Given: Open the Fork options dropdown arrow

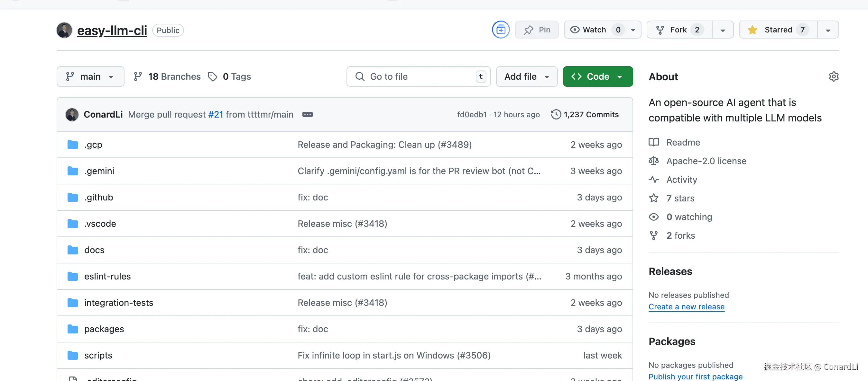Looking at the screenshot, I should (723, 30).
